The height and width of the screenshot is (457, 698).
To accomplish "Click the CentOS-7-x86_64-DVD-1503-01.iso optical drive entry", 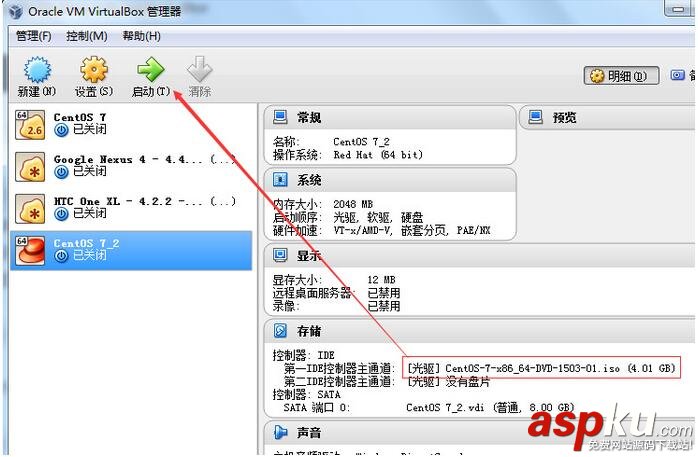I will (x=541, y=368).
